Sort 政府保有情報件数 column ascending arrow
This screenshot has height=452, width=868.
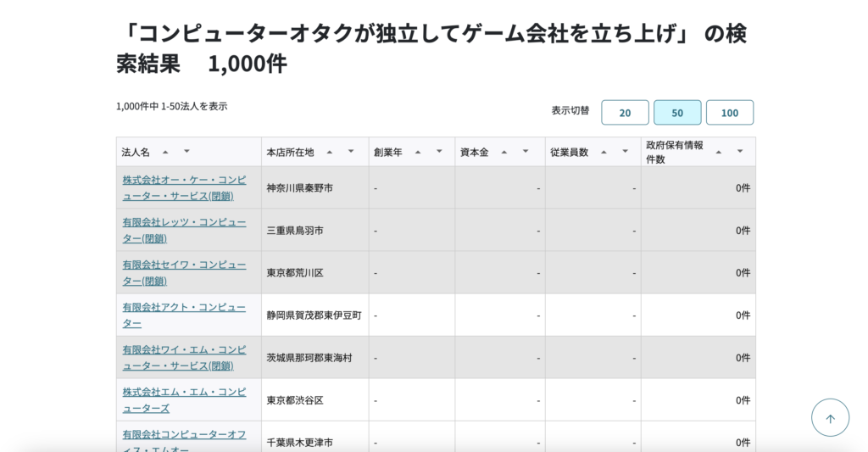coord(719,152)
